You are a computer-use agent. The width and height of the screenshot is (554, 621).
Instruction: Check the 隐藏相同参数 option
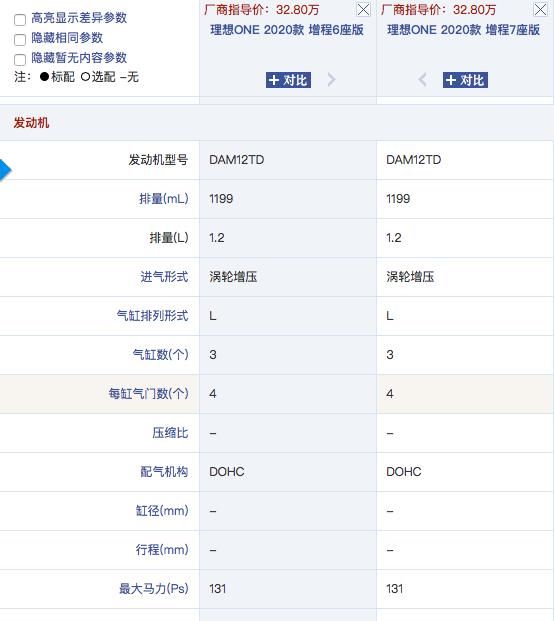(x=20, y=39)
